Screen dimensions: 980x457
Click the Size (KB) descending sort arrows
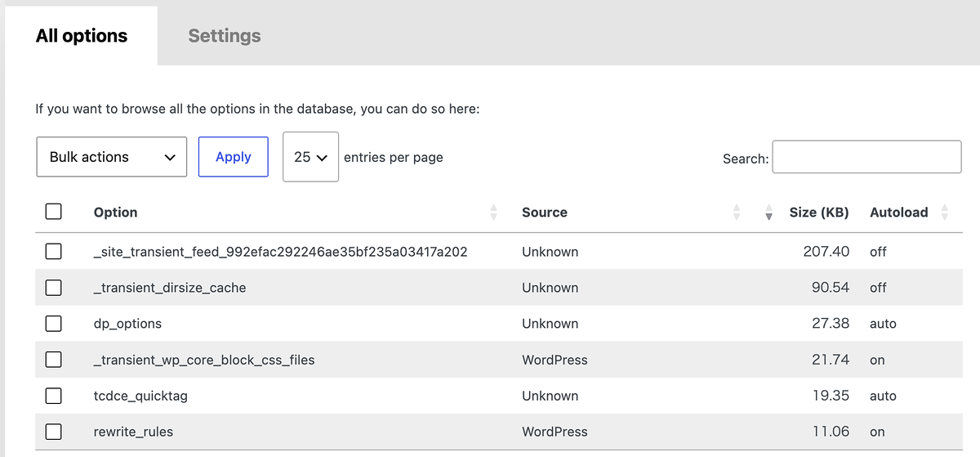click(768, 213)
